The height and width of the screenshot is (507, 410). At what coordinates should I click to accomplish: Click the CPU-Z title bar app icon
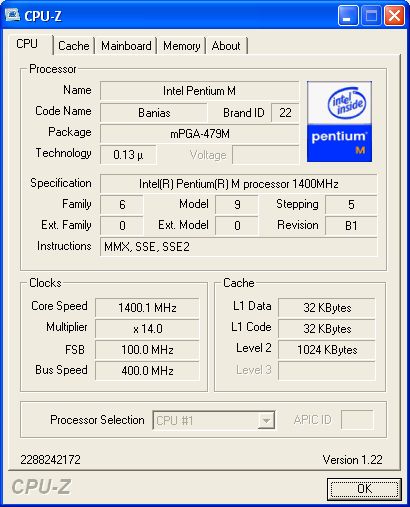pos(12,15)
